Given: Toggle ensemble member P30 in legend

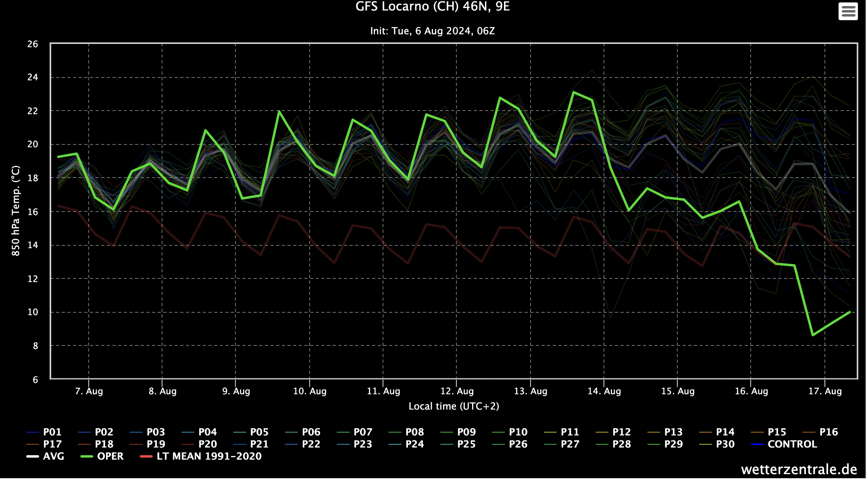Looking at the screenshot, I should click(x=725, y=444).
